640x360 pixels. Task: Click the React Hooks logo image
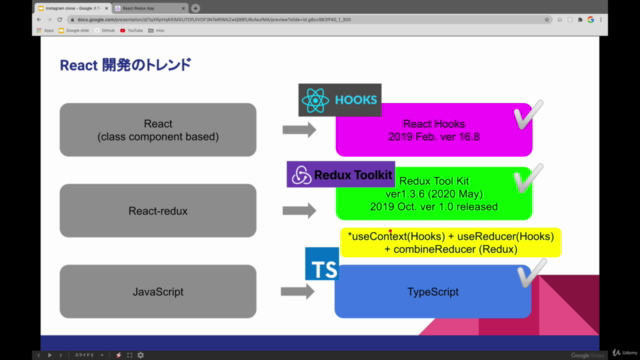tap(340, 100)
